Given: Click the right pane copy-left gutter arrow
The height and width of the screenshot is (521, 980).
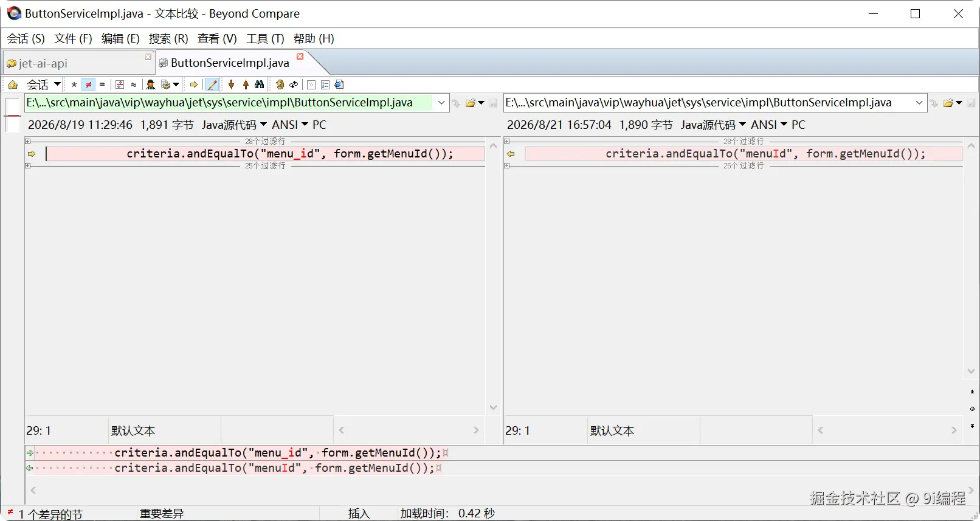Looking at the screenshot, I should [511, 154].
